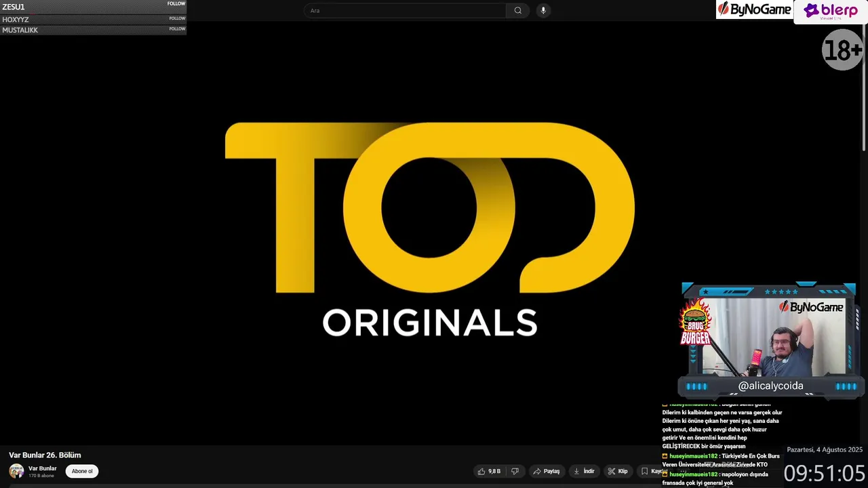Screen dimensions: 868x488
Task: Click the ByNoGame logo at top
Action: coord(754,9)
